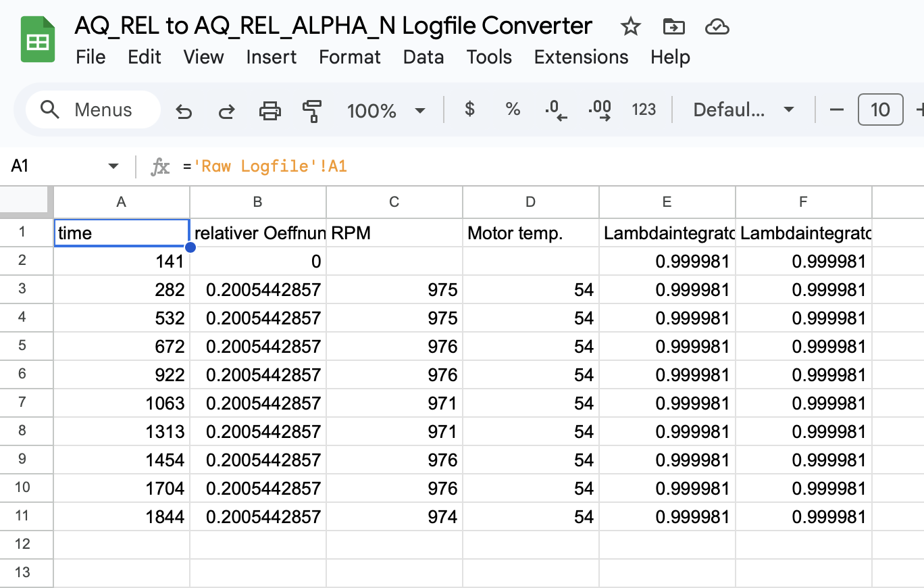Print the spreadsheet

[x=270, y=110]
